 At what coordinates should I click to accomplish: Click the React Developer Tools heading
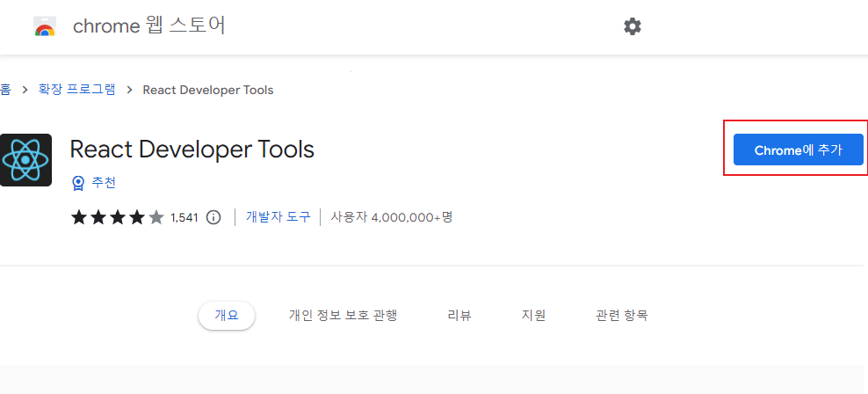(x=192, y=149)
